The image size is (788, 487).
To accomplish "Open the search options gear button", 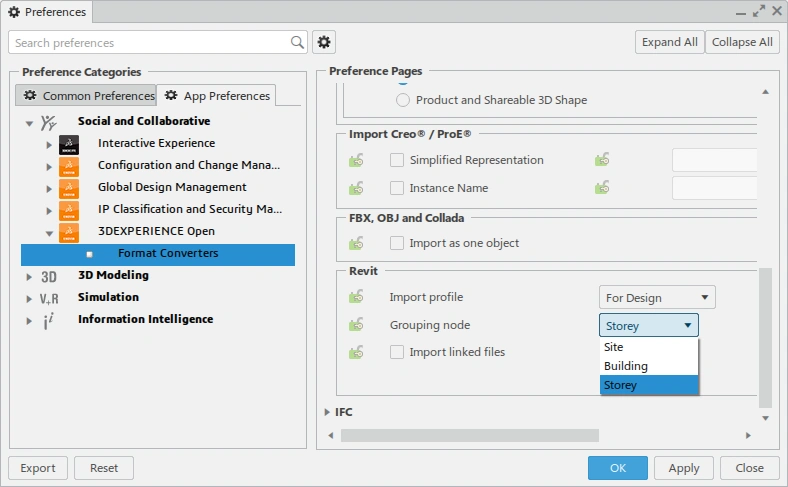I will (324, 42).
